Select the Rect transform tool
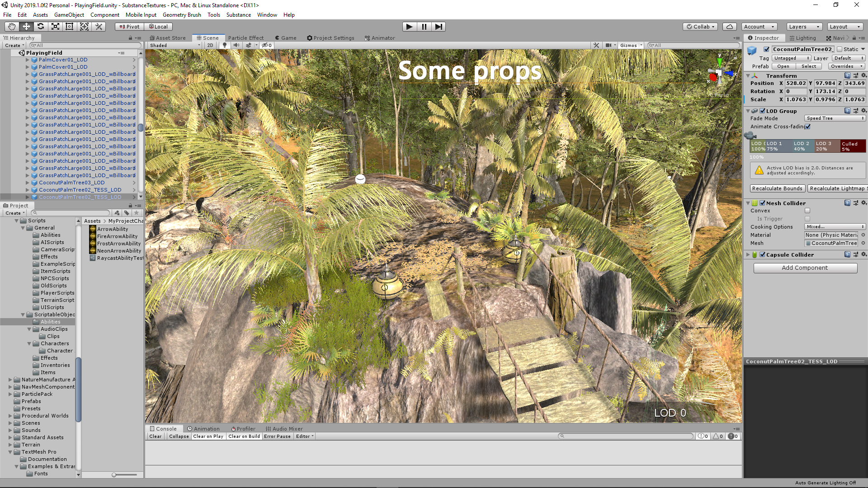Viewport: 868px width, 488px height. coord(70,27)
